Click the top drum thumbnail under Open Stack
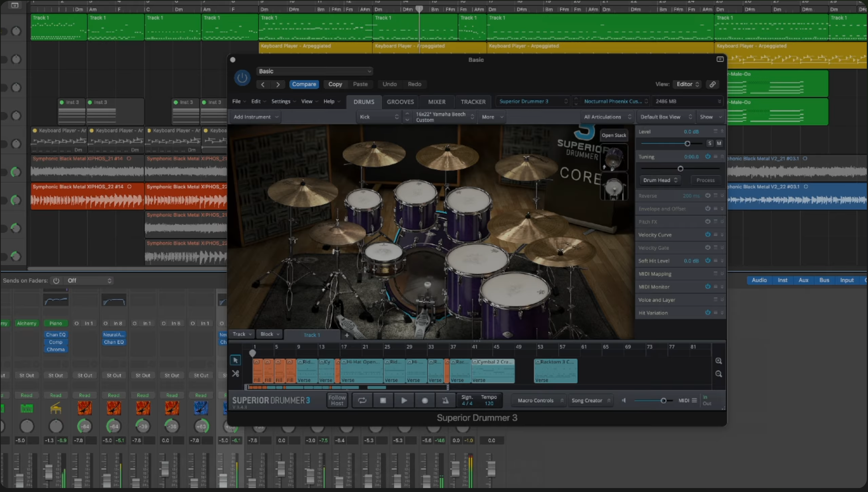This screenshot has height=492, width=868. tap(614, 158)
